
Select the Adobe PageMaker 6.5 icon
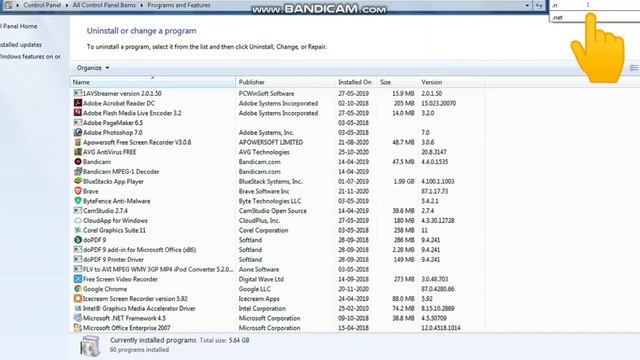pyautogui.click(x=78, y=123)
